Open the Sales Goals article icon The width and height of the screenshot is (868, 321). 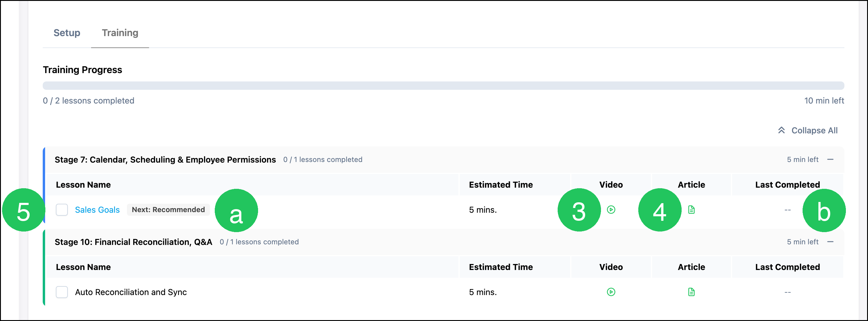click(691, 210)
